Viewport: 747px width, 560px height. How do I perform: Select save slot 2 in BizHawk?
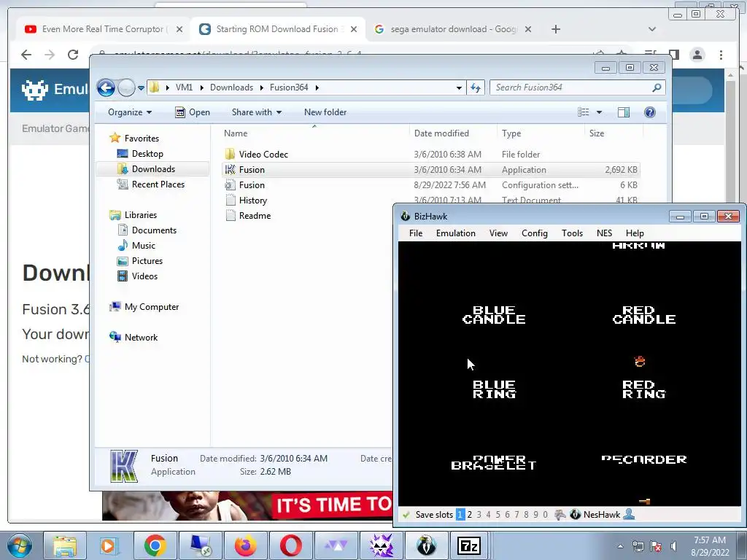[470, 514]
